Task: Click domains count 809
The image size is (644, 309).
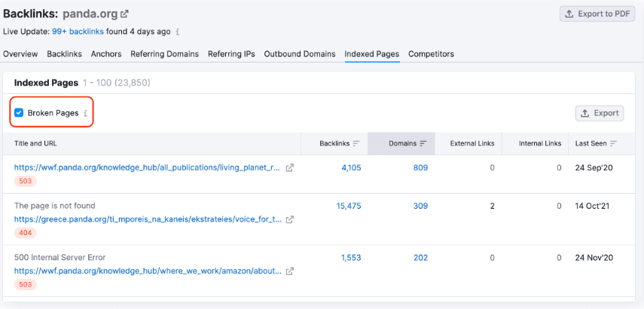Action: 420,167
